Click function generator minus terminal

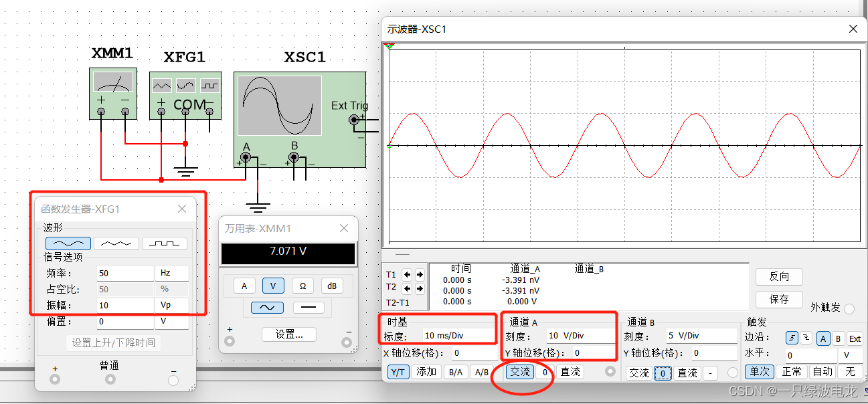pyautogui.click(x=173, y=380)
